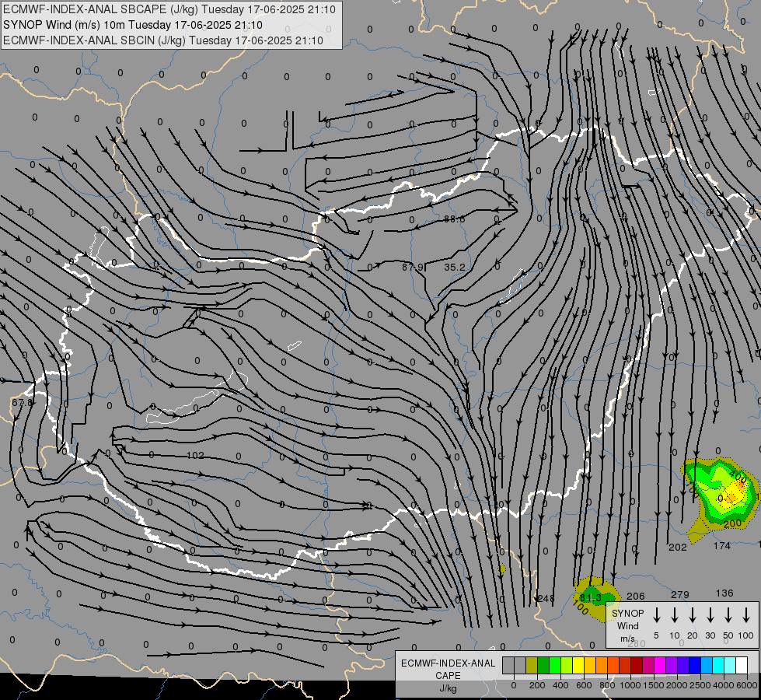The height and width of the screenshot is (700, 761).
Task: Click the 67.8 value near the left edge
Action: [x=22, y=403]
